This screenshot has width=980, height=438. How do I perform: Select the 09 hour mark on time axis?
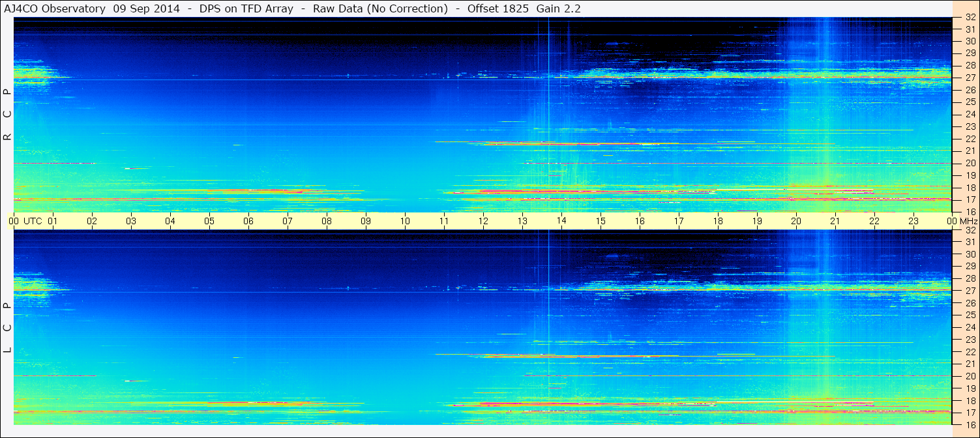[x=366, y=221]
